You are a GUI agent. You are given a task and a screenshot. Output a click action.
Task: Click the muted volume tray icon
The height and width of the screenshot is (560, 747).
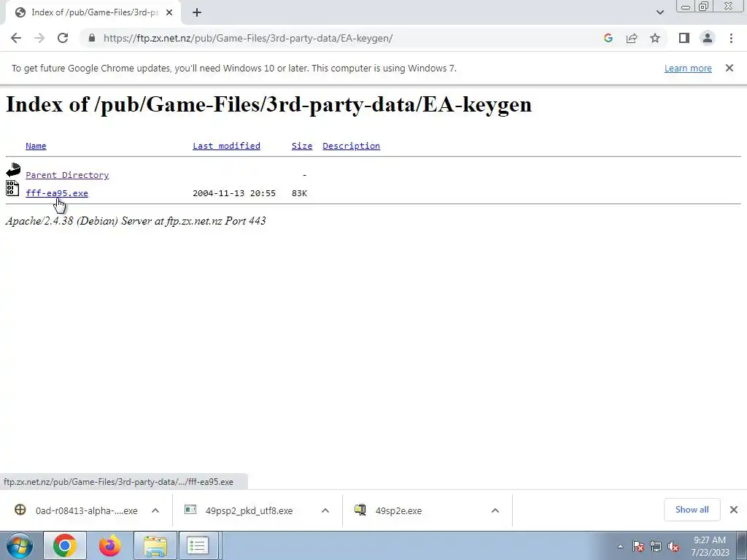pyautogui.click(x=673, y=546)
